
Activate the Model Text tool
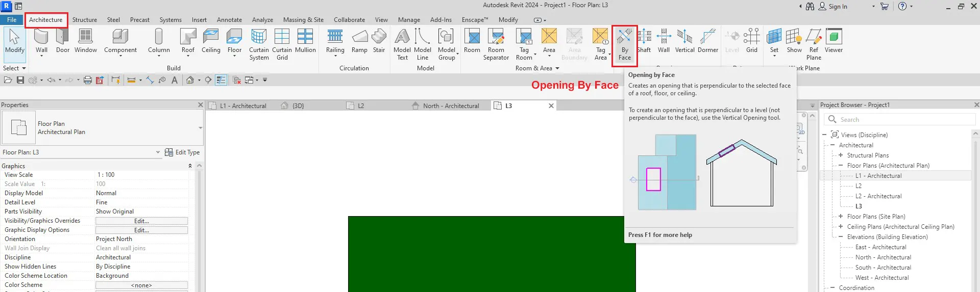(x=402, y=44)
